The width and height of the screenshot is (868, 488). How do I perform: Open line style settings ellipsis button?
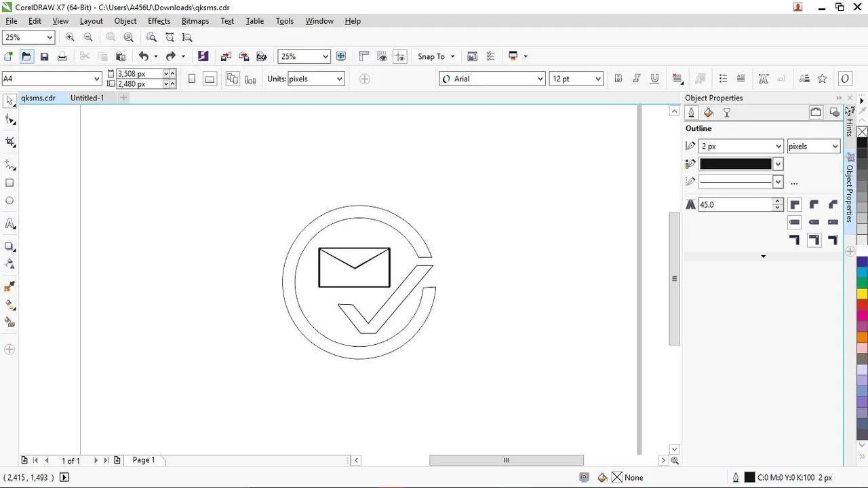pos(794,183)
